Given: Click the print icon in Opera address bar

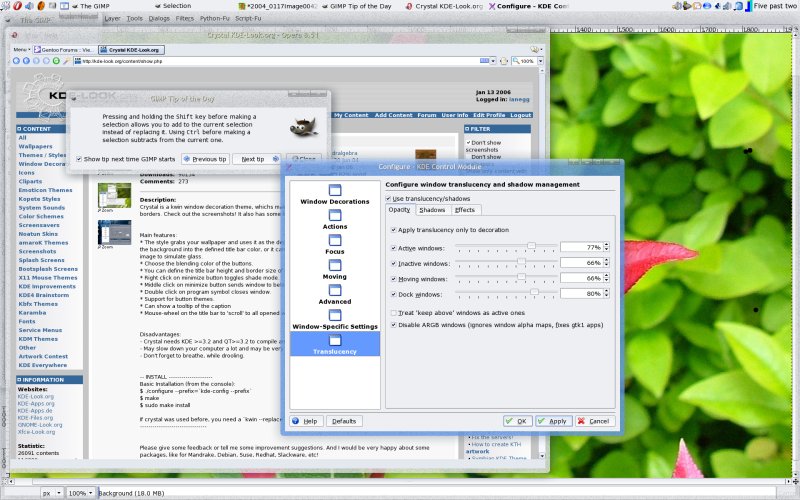Looking at the screenshot, I should coord(504,61).
